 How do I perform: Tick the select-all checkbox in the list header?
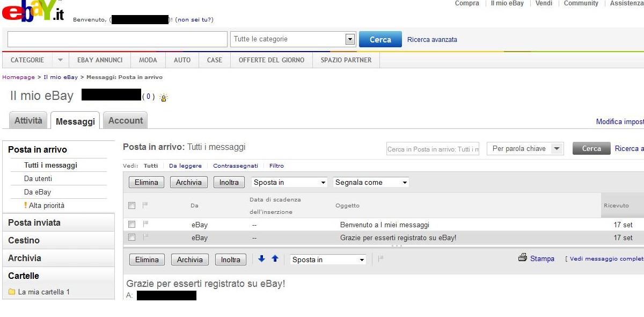[131, 205]
